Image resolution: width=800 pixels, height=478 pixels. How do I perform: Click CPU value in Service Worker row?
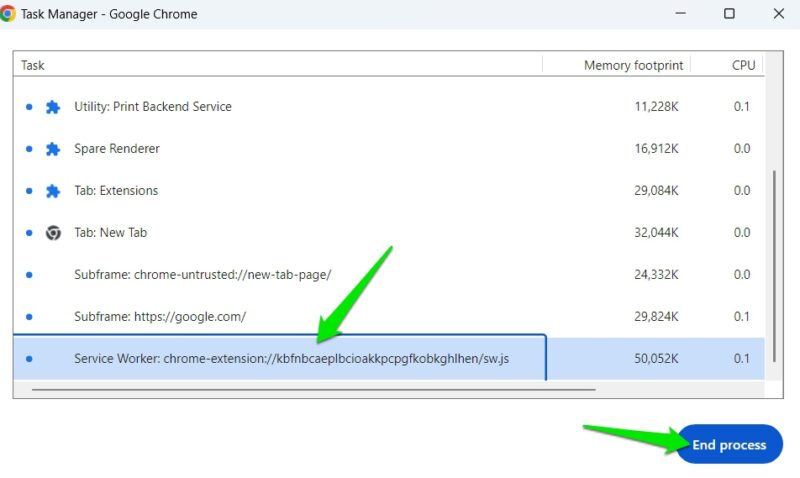[x=742, y=358]
